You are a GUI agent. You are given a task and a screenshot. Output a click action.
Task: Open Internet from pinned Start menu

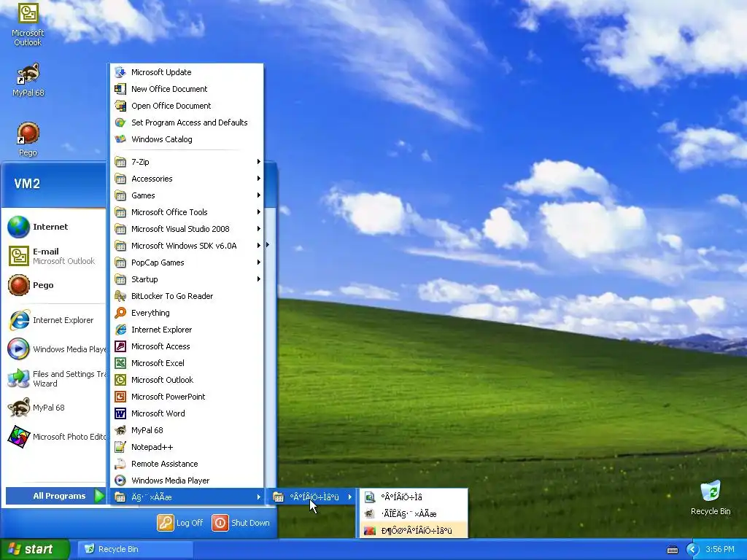[54, 227]
